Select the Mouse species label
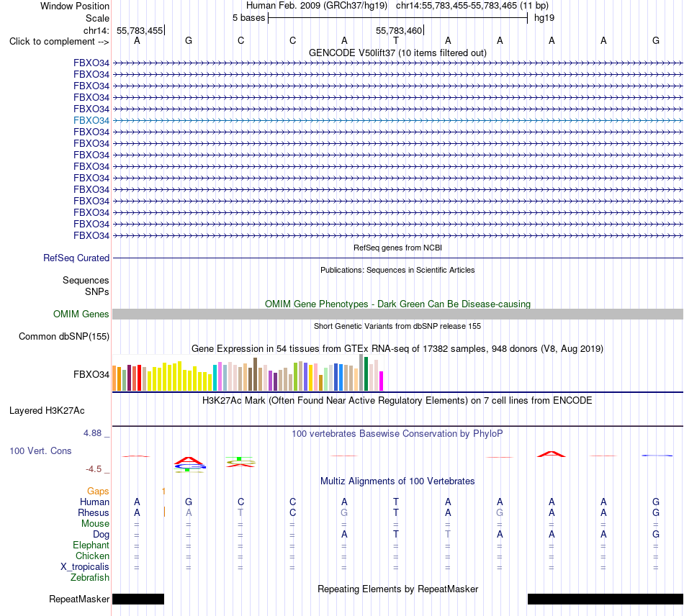684x616 pixels. (x=95, y=524)
